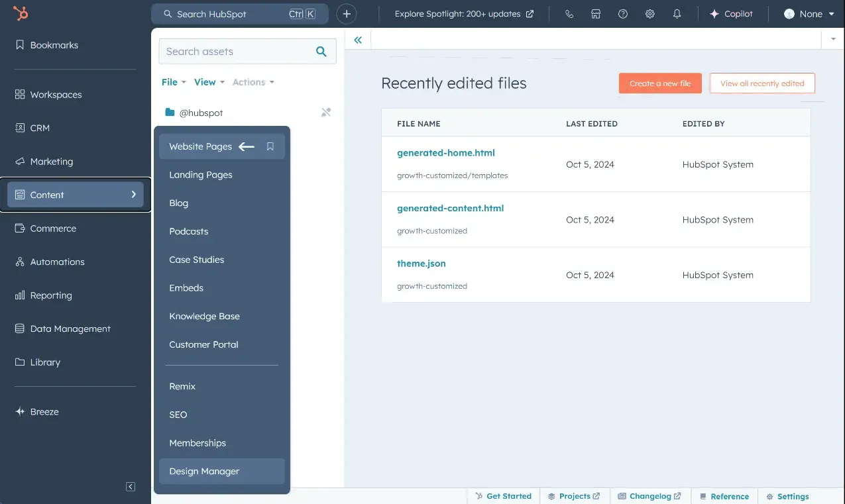Click the plus quick-create button

(347, 14)
